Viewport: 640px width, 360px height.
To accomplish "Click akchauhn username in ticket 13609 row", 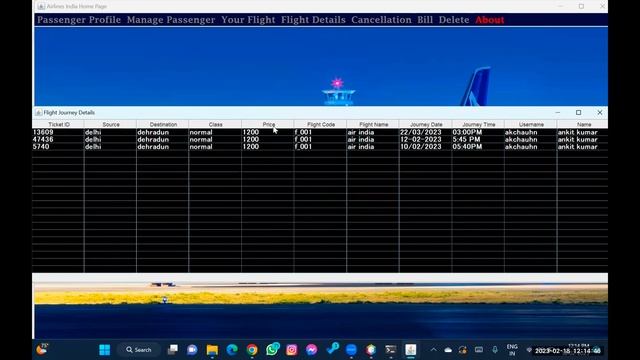I will point(531,132).
